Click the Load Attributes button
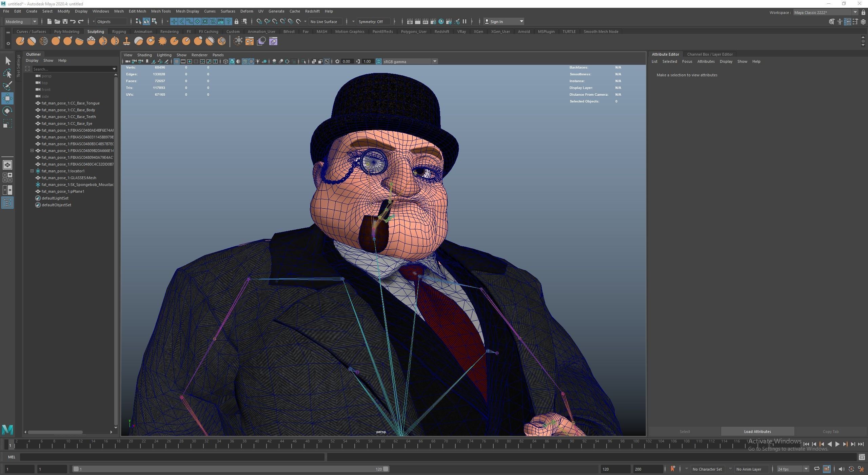Image resolution: width=868 pixels, height=475 pixels. click(757, 432)
